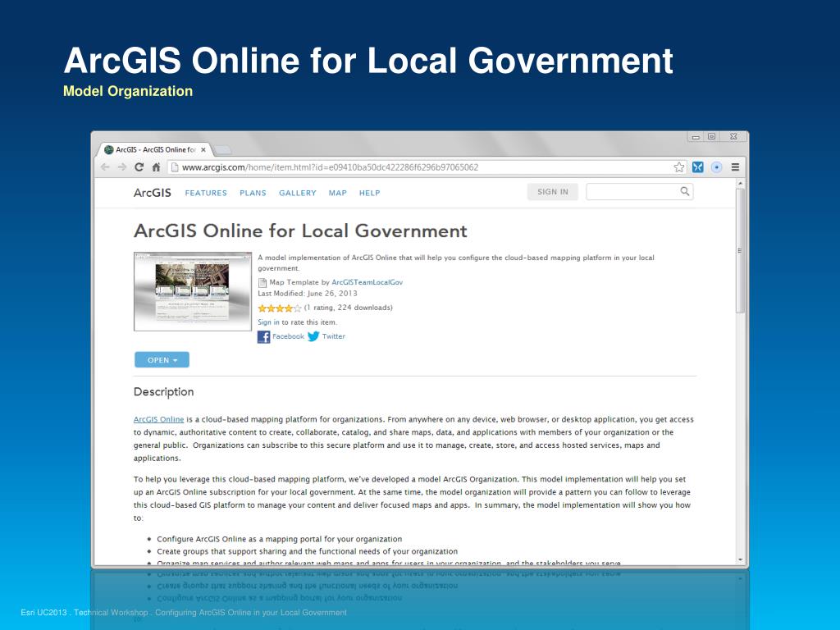Minimize the browser window
840x630 pixels.
(x=696, y=137)
